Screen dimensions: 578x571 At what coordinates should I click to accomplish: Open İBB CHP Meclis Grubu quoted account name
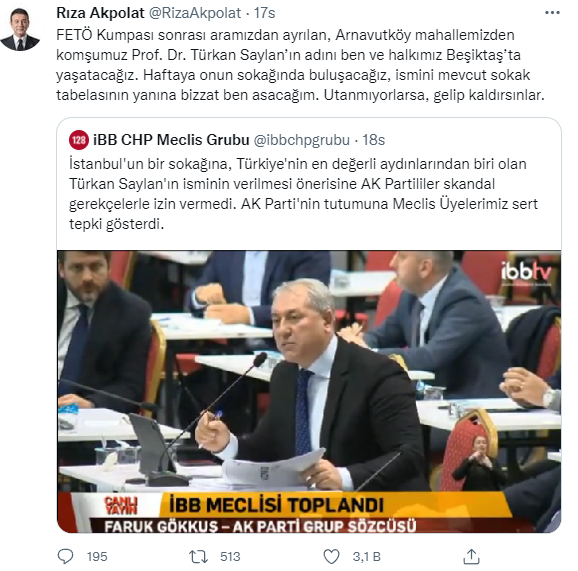(171, 140)
